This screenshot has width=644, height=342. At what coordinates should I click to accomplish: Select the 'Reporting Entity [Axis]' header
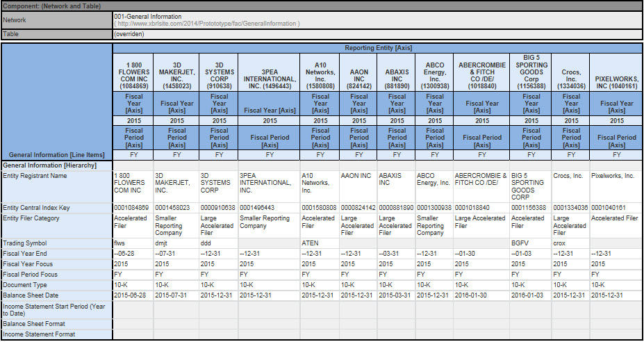(x=378, y=48)
